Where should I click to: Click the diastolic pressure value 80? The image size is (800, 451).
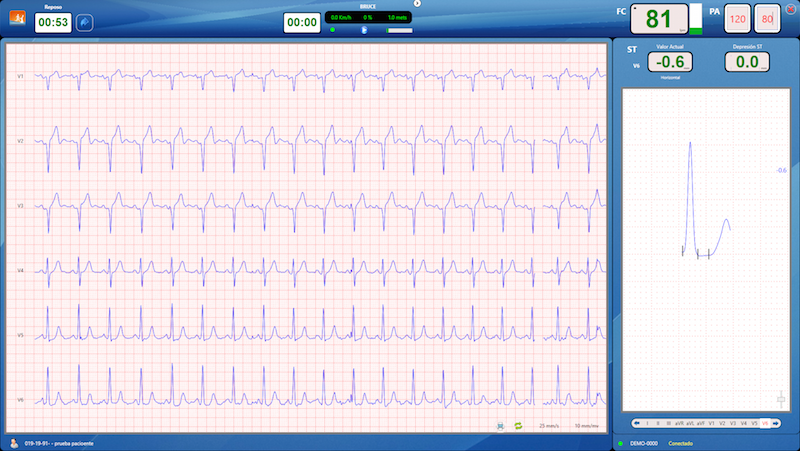[767, 19]
